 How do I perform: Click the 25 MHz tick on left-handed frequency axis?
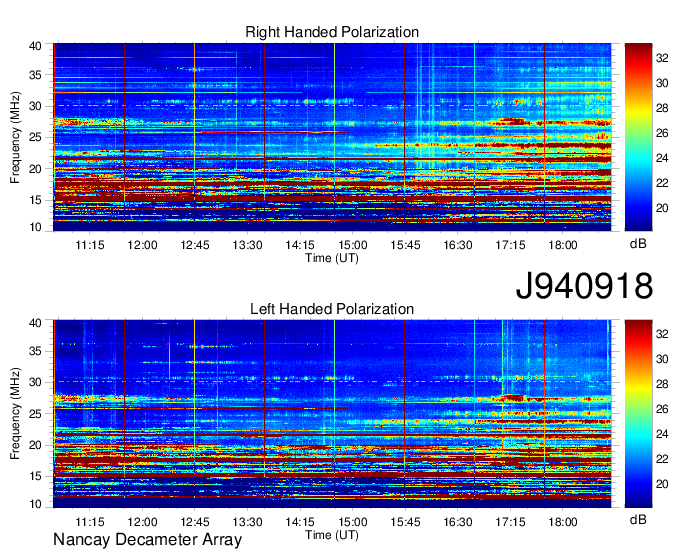coord(35,414)
